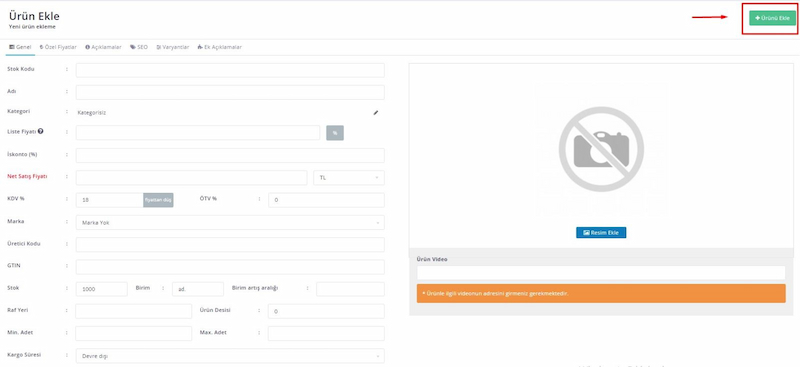Expand the Marka Yok brand dropdown
The width and height of the screenshot is (800, 367).
(x=230, y=223)
